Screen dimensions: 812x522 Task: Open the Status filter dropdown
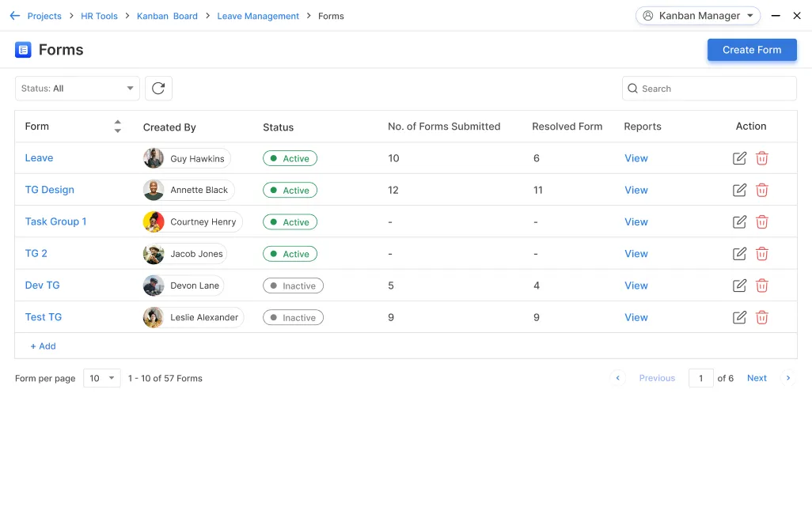(x=78, y=89)
